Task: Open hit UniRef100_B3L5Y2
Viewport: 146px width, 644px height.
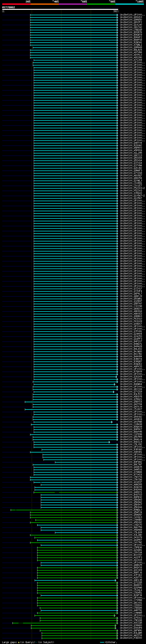Action: coord(131,394)
